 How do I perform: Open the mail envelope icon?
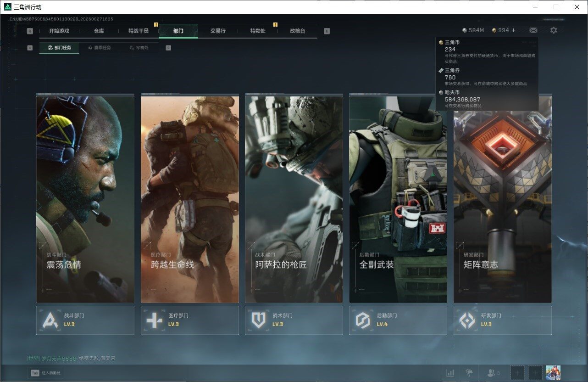click(x=533, y=30)
